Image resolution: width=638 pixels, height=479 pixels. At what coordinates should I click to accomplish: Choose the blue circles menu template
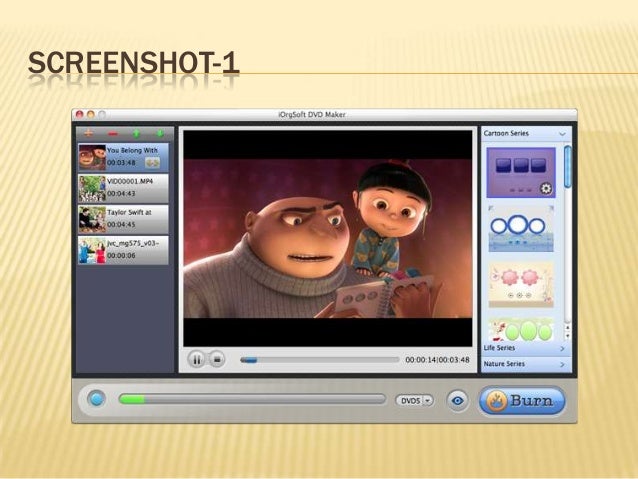pyautogui.click(x=521, y=229)
